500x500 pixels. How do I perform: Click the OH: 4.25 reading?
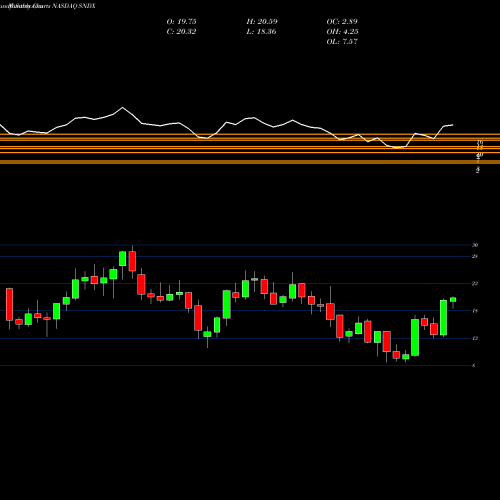[x=342, y=32]
